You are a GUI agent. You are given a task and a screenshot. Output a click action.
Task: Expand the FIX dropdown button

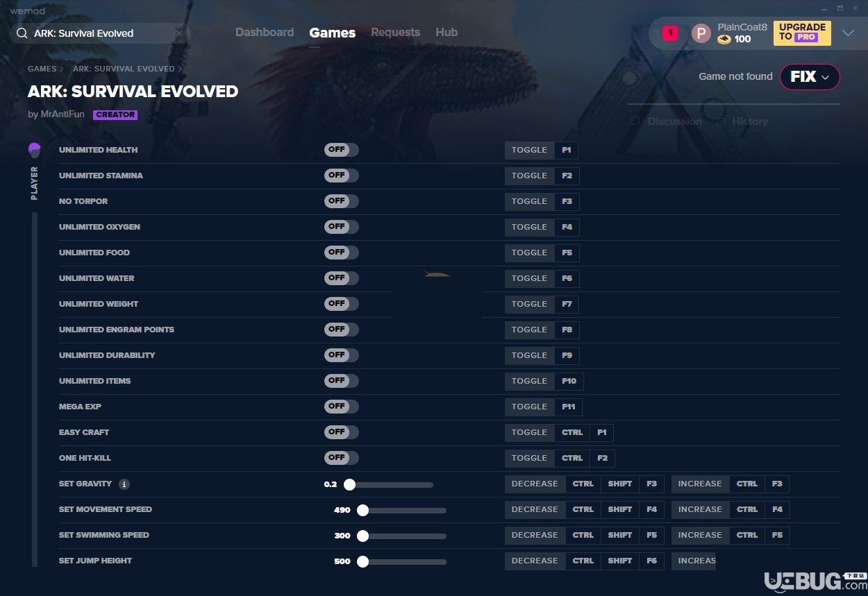[x=810, y=77]
